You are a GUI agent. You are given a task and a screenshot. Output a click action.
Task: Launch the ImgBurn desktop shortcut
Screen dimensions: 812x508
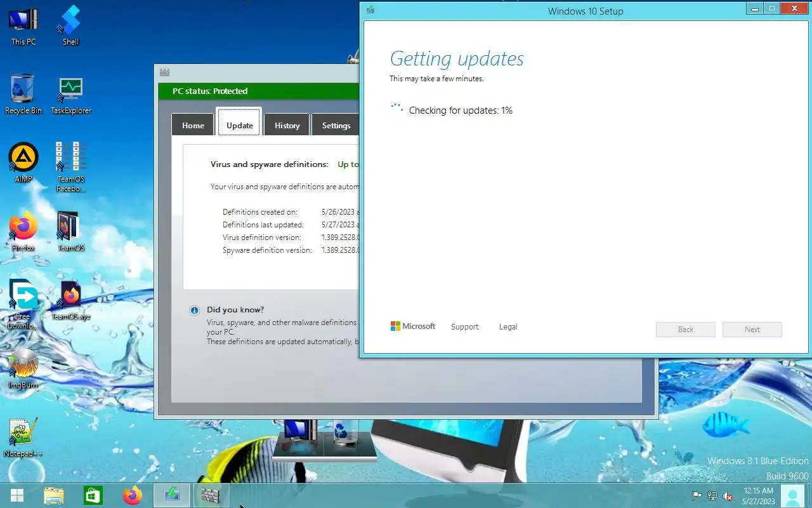pyautogui.click(x=23, y=368)
